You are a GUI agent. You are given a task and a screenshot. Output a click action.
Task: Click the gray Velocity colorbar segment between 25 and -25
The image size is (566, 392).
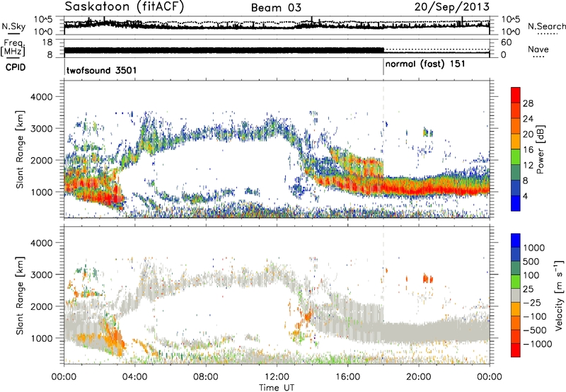pyautogui.click(x=516, y=295)
